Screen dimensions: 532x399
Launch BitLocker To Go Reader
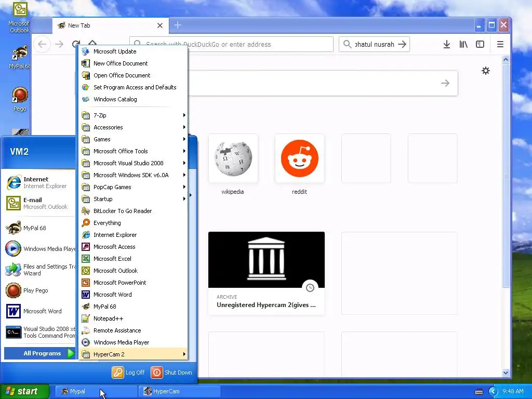point(133,211)
